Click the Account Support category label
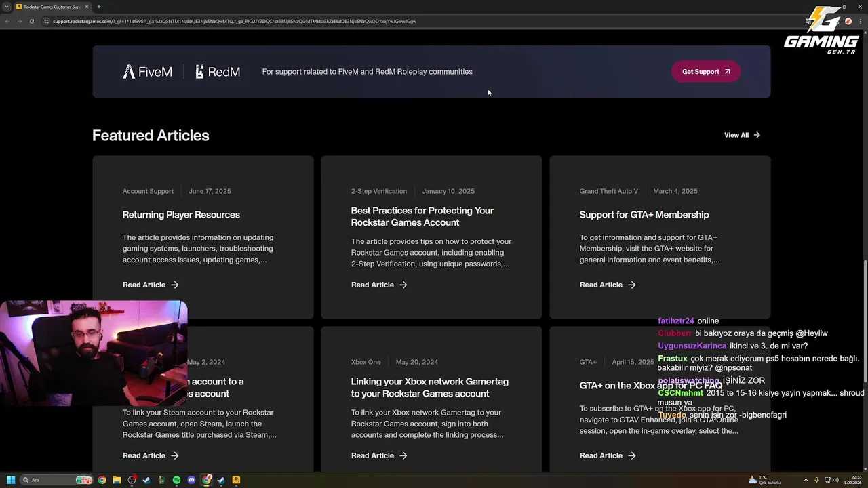 tap(148, 191)
